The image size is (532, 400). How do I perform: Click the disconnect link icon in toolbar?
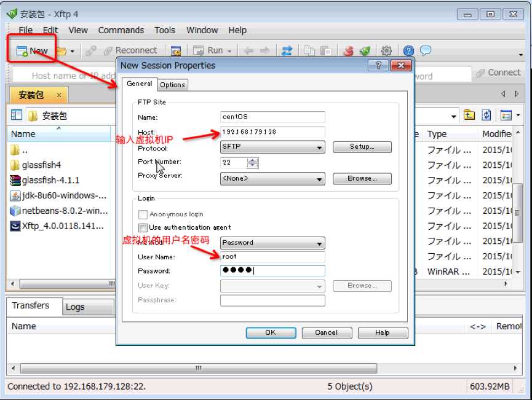[91, 51]
